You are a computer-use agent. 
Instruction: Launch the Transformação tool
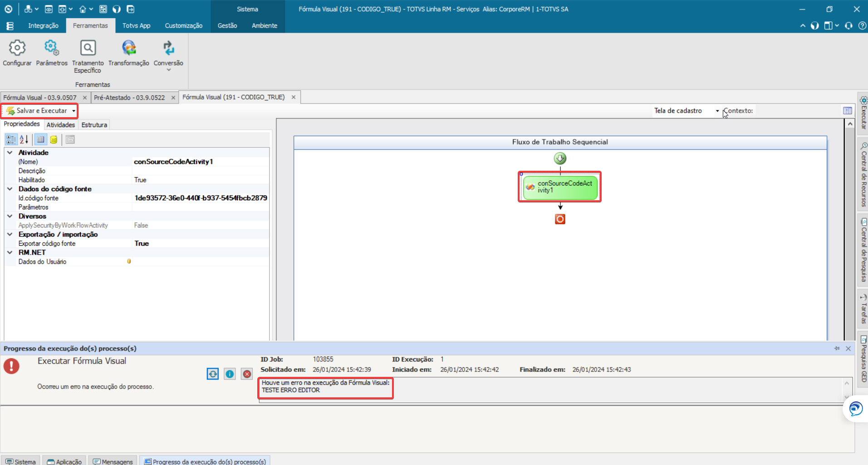[129, 53]
